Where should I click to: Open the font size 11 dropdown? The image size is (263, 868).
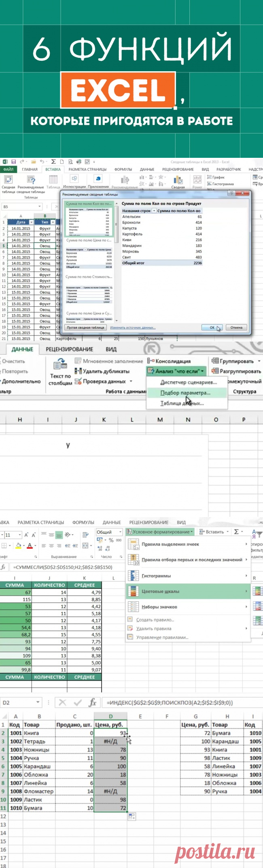tap(19, 535)
